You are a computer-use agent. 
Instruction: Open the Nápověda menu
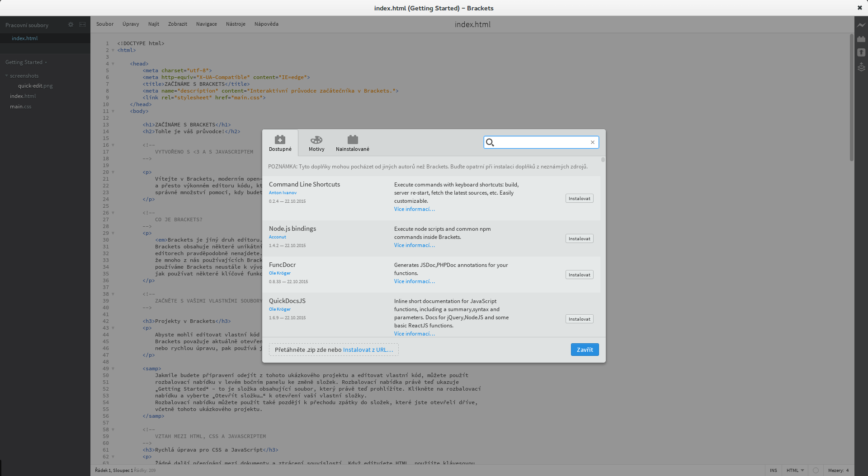(x=266, y=24)
